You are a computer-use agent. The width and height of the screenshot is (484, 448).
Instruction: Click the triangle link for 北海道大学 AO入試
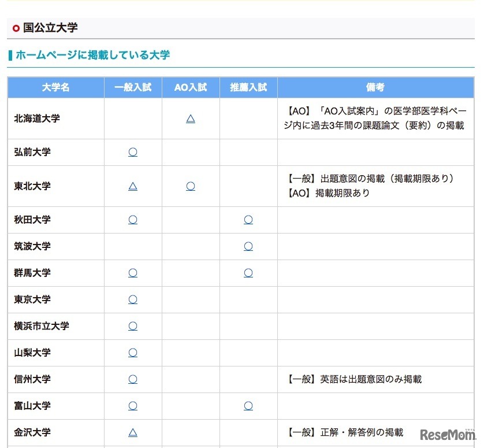coord(191,119)
